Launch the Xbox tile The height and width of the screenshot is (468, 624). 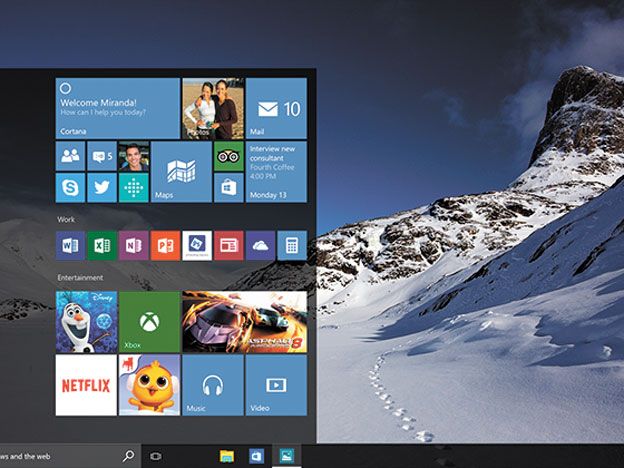[x=150, y=322]
